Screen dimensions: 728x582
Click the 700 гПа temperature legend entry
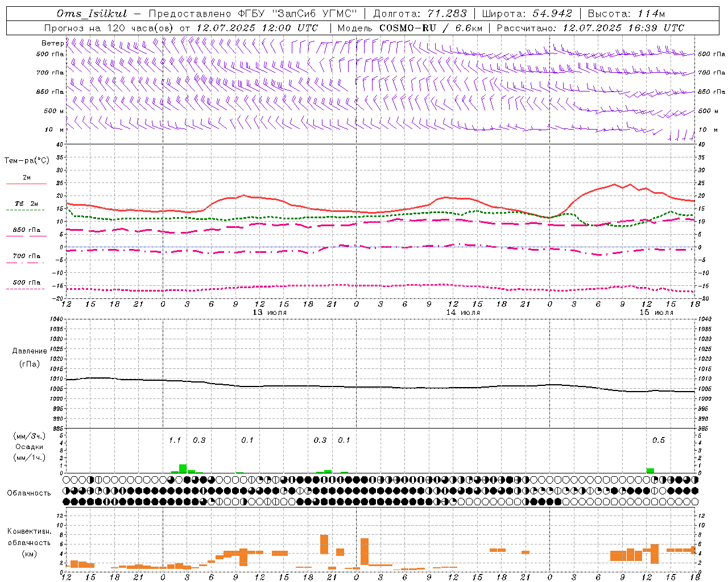coord(27,256)
